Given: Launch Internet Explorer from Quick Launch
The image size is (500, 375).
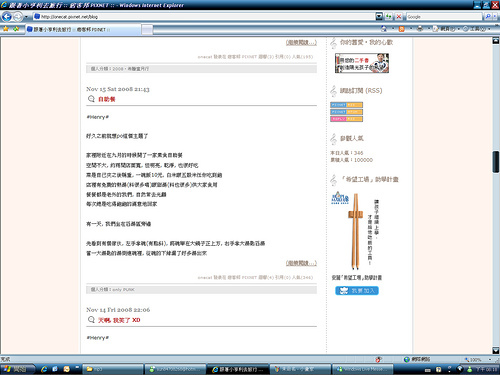Looking at the screenshot, I should click(x=44, y=369).
